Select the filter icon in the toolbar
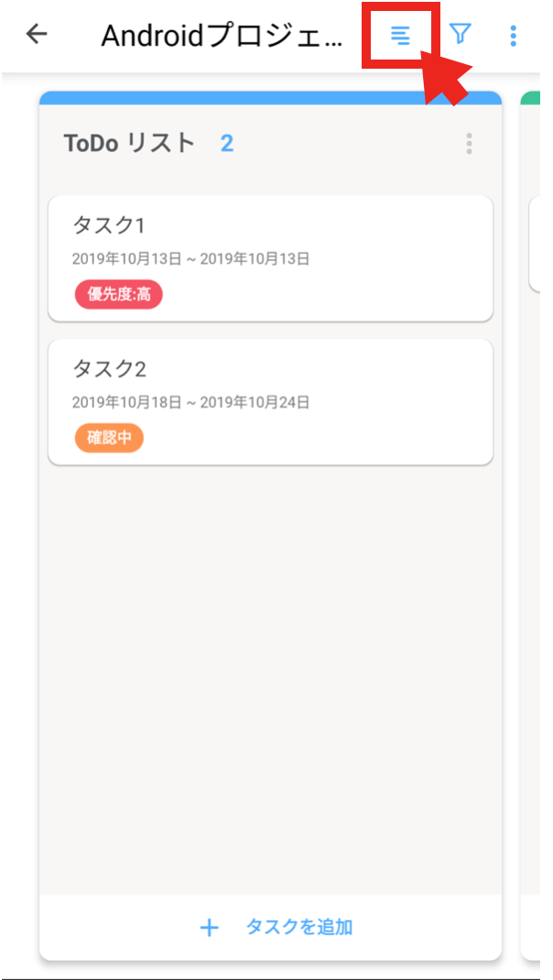The height and width of the screenshot is (980, 553). (x=461, y=34)
